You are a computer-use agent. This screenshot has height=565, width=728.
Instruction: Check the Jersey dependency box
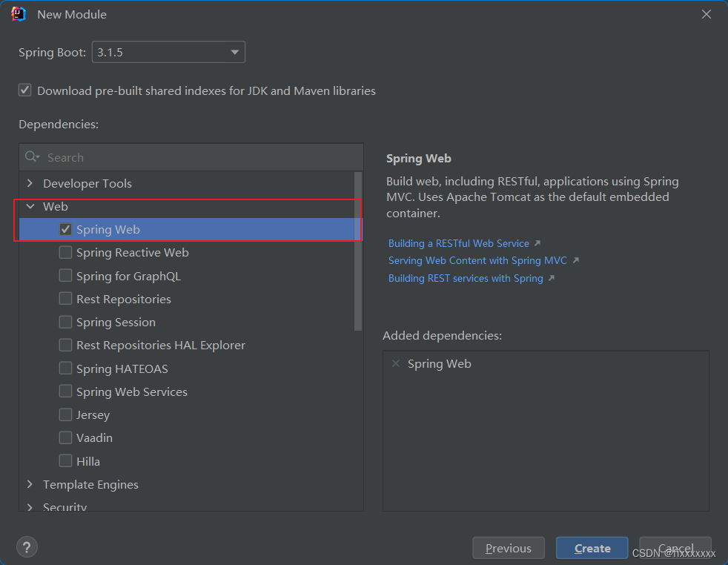pyautogui.click(x=65, y=414)
